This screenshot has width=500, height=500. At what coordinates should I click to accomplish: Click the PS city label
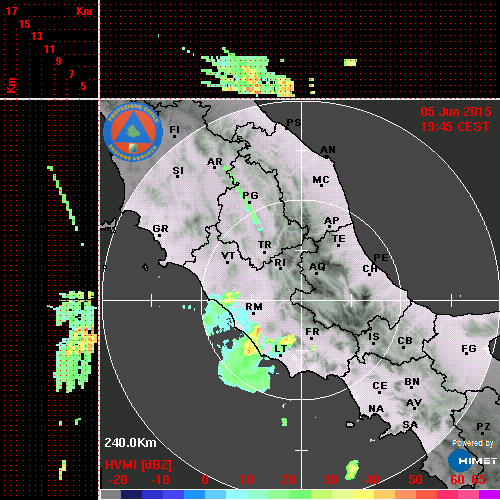coord(294,123)
